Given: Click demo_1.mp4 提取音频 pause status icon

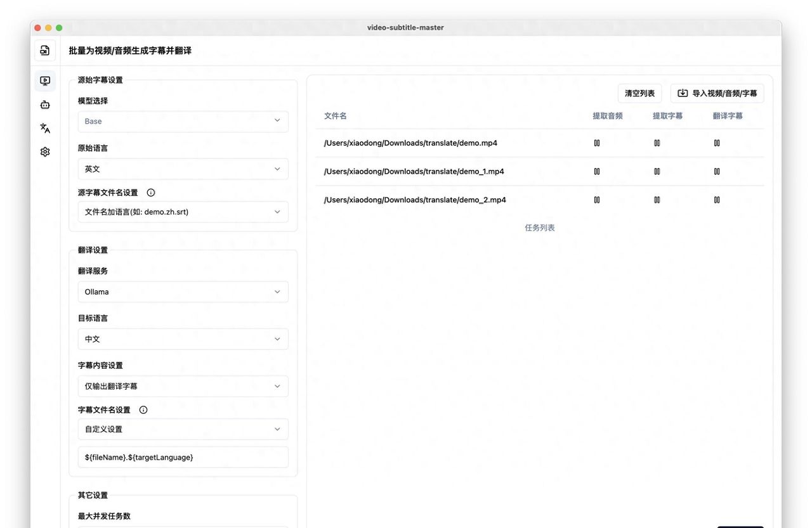Looking at the screenshot, I should (597, 172).
